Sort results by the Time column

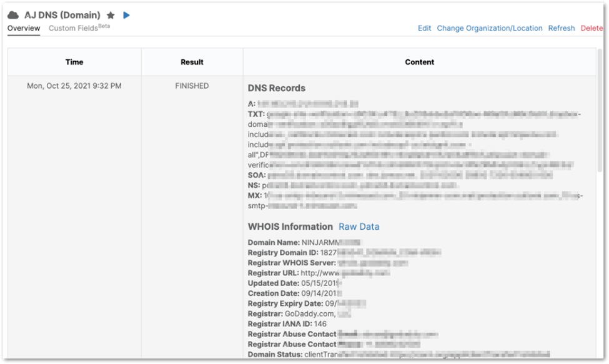(74, 62)
